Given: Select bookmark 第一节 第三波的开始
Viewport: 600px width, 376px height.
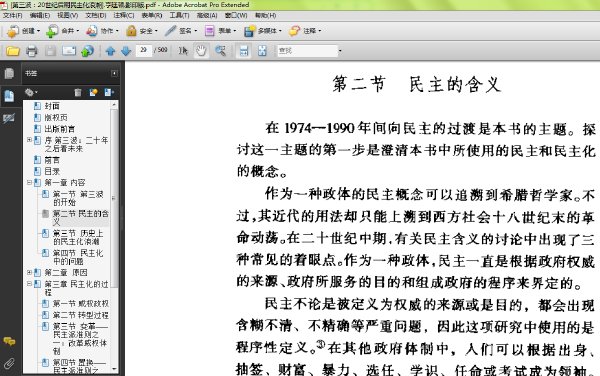Looking at the screenshot, I should pyautogui.click(x=78, y=198).
